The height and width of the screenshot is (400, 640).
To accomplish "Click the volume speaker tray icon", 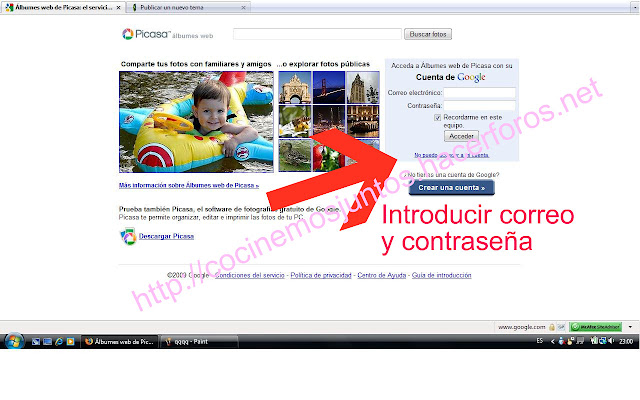I will (611, 340).
